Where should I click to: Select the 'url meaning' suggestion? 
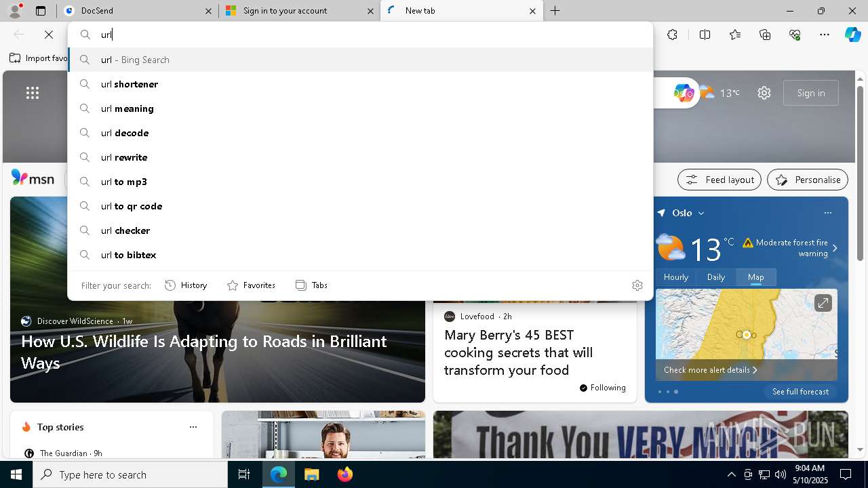360,108
